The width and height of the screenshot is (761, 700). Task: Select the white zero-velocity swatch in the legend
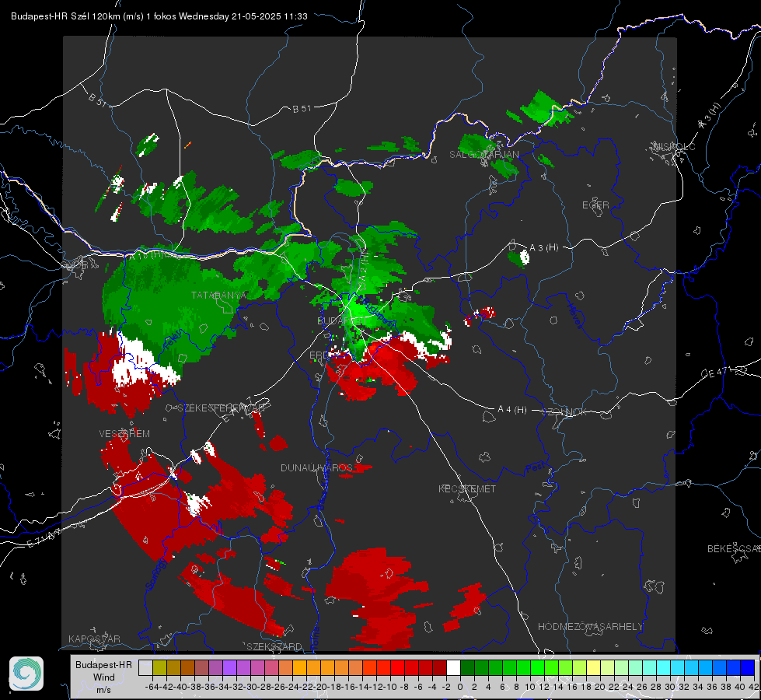(x=453, y=667)
